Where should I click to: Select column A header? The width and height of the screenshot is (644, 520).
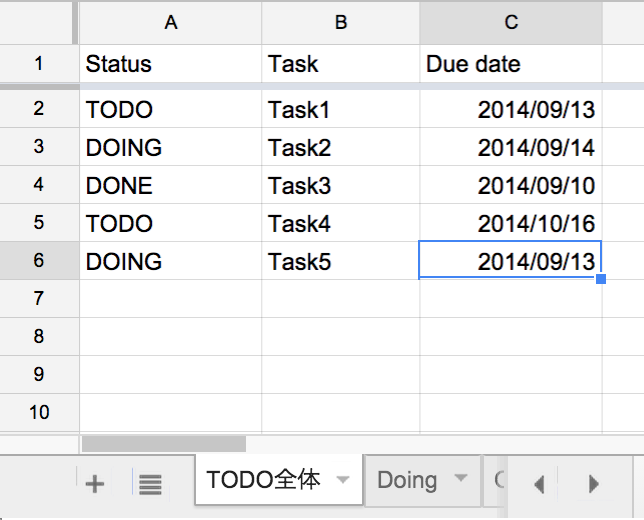tap(171, 22)
